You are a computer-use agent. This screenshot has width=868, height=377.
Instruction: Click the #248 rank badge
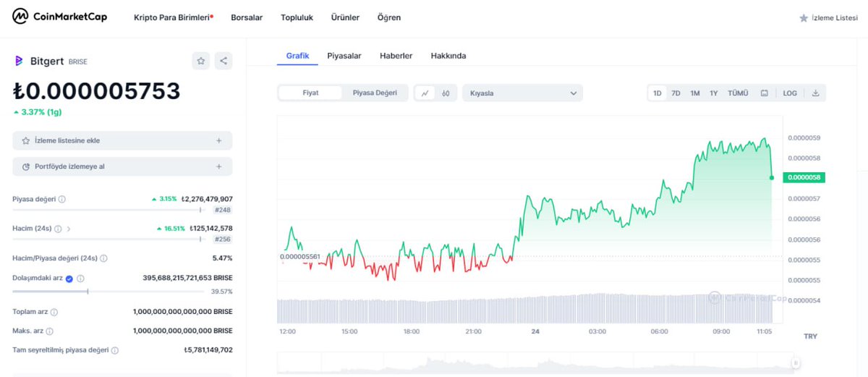[x=223, y=210]
